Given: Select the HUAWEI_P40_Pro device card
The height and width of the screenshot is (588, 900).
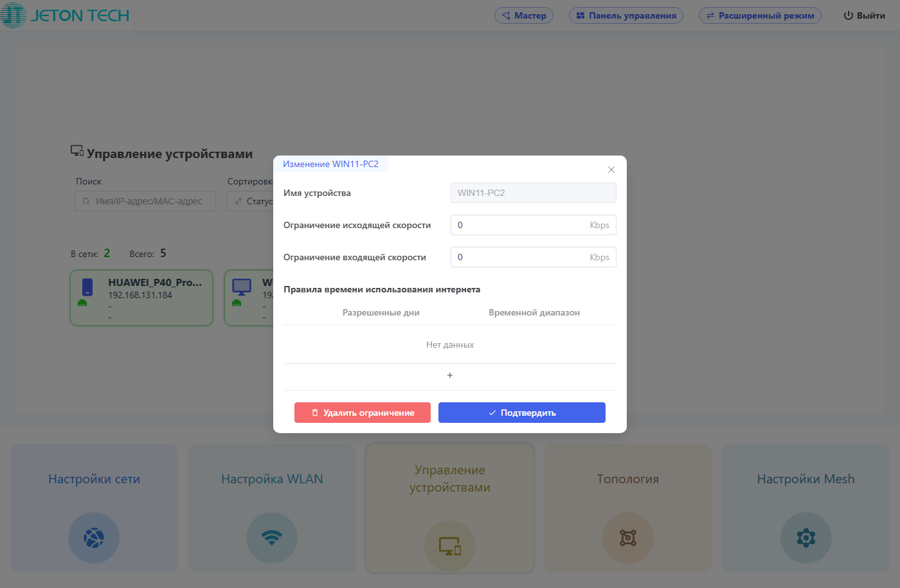Looking at the screenshot, I should click(141, 298).
